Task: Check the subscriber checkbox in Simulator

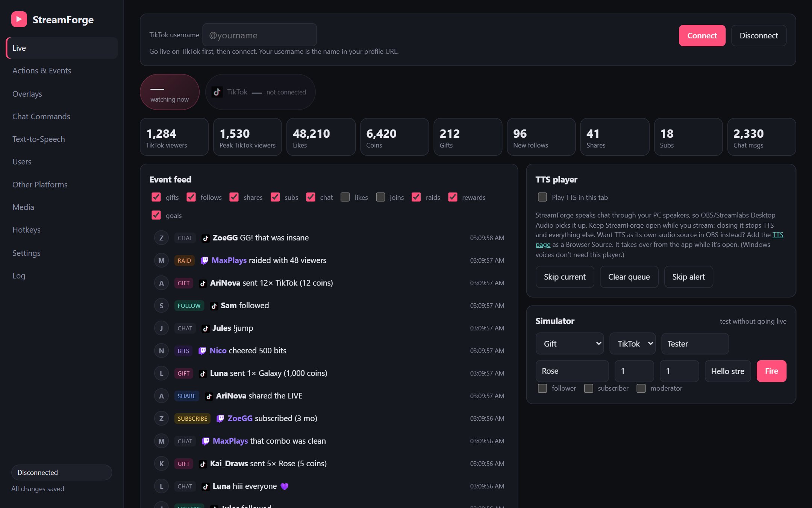Action: pyautogui.click(x=589, y=388)
